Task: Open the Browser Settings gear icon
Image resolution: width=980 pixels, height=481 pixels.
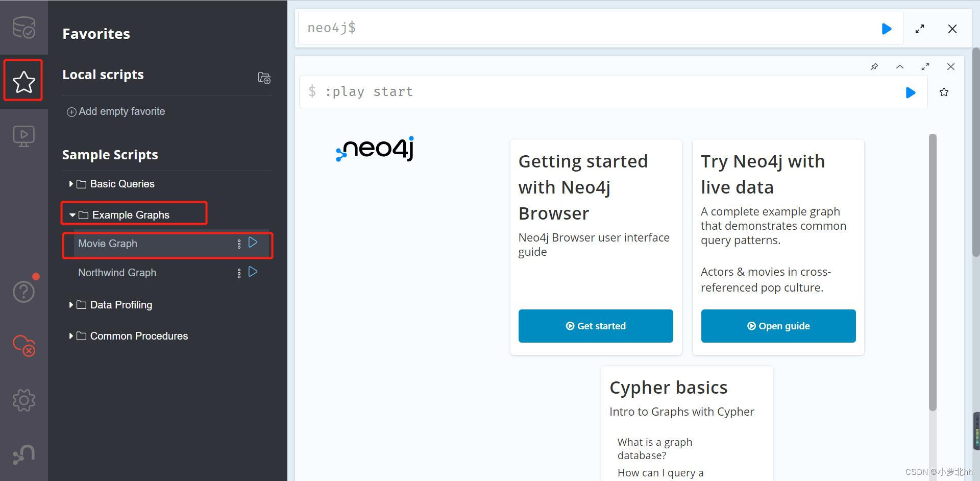Action: [x=23, y=400]
